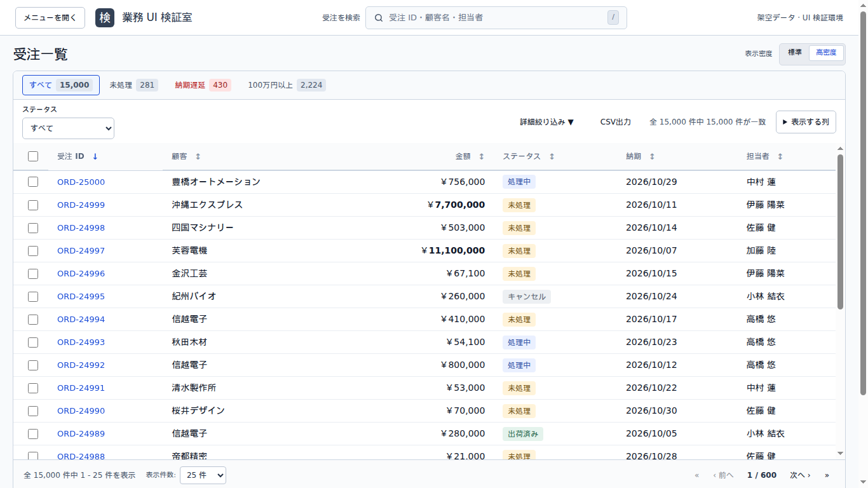
Task: Open order link ORD-24993
Action: (x=81, y=342)
